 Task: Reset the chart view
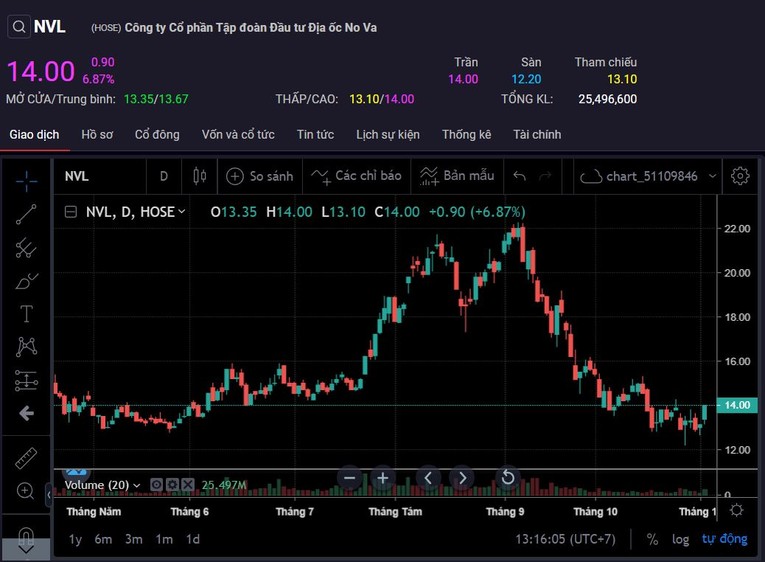[507, 478]
